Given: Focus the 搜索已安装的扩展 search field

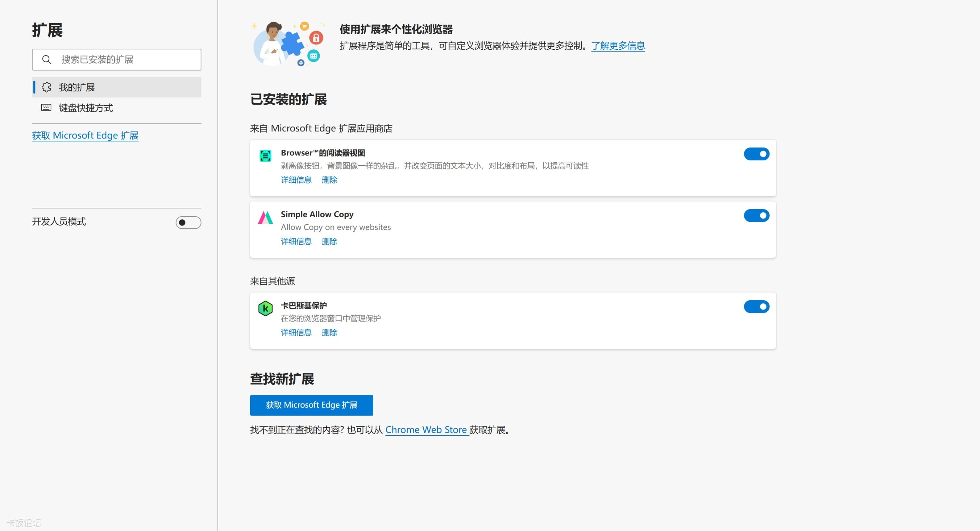Looking at the screenshot, I should 117,60.
